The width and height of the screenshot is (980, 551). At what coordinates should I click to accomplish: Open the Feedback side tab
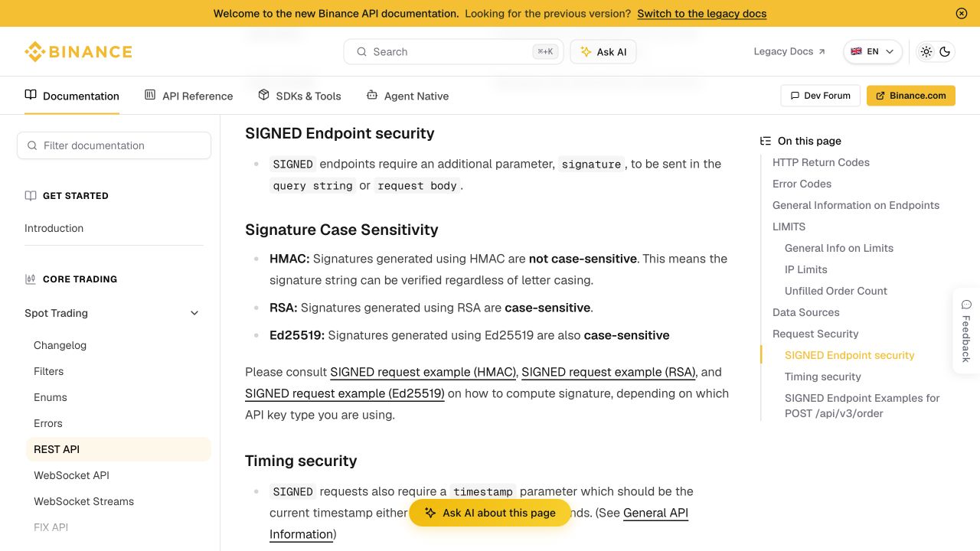coord(966,331)
